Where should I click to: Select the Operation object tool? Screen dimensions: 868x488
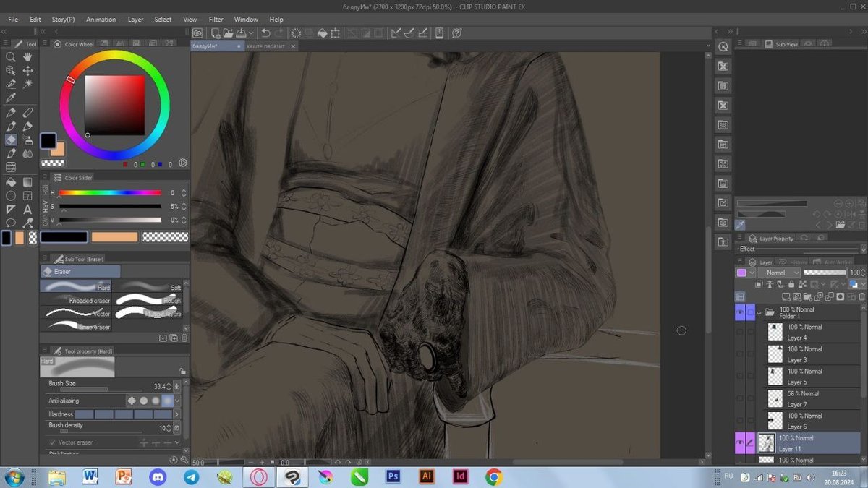point(11,71)
